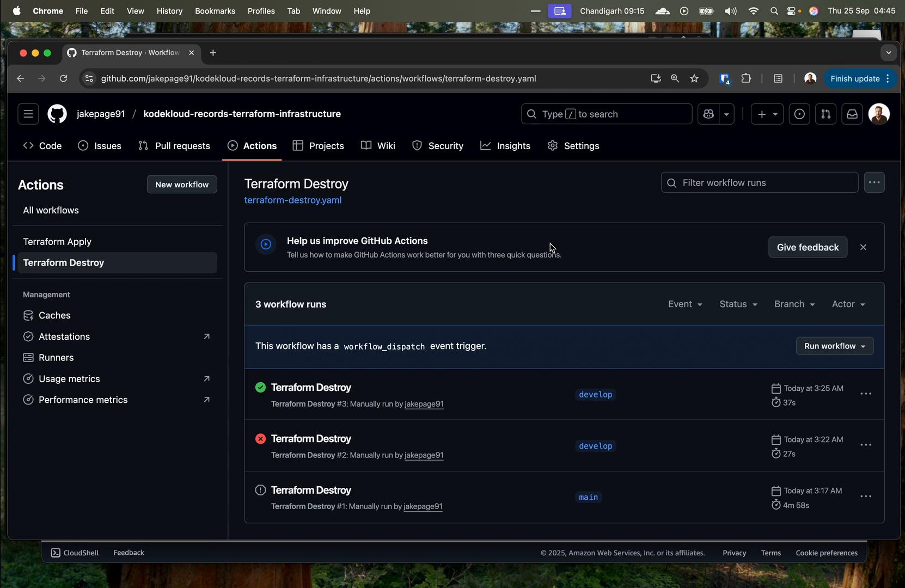Image resolution: width=905 pixels, height=588 pixels.
Task: Open the Bookmarks menu in menu bar
Action: 215,11
